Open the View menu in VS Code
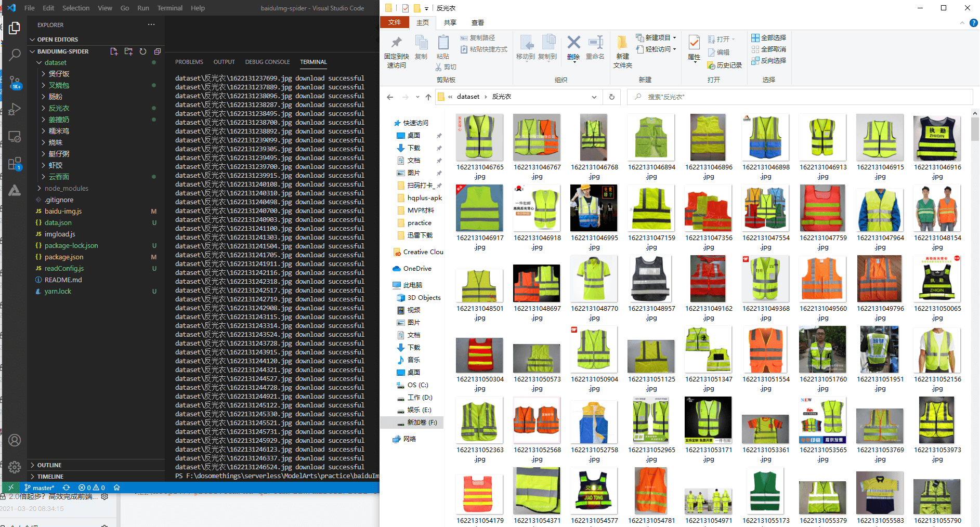 (105, 8)
